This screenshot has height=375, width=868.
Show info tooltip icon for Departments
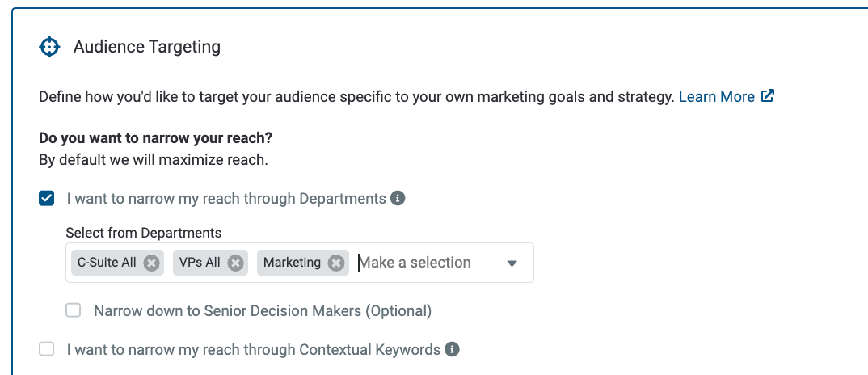coord(398,198)
